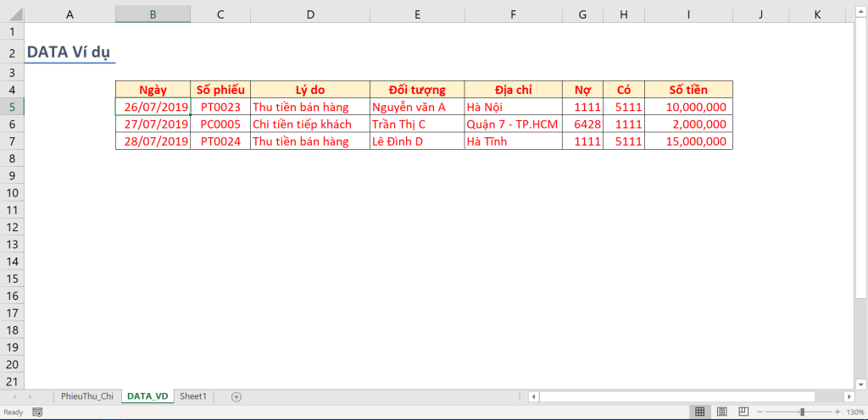Click the 'Trần Thị C' cell
The width and height of the screenshot is (868, 420).
tap(417, 124)
